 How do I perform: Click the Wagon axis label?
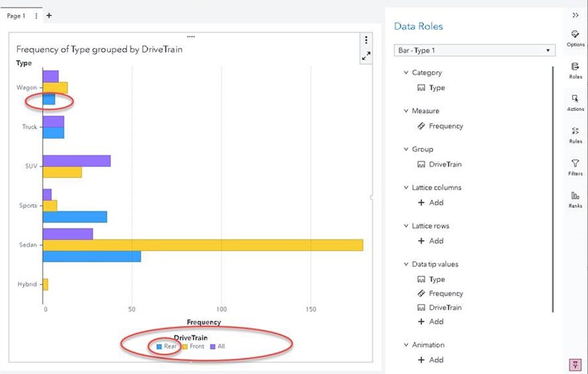pos(26,87)
